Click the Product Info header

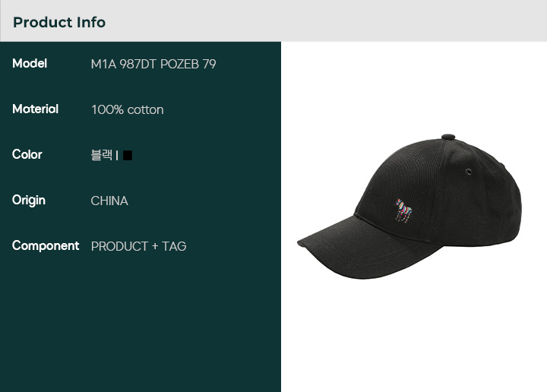pyautogui.click(x=59, y=22)
